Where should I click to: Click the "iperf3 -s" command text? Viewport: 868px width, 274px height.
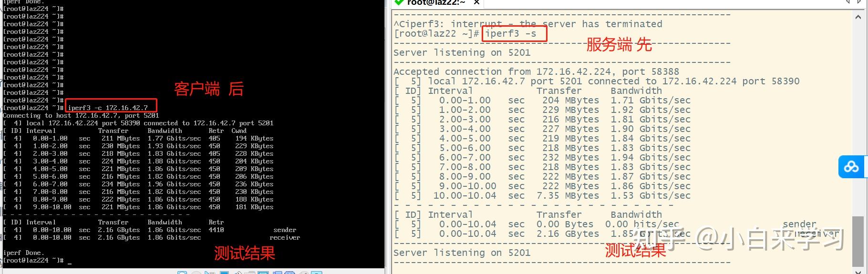pos(511,34)
